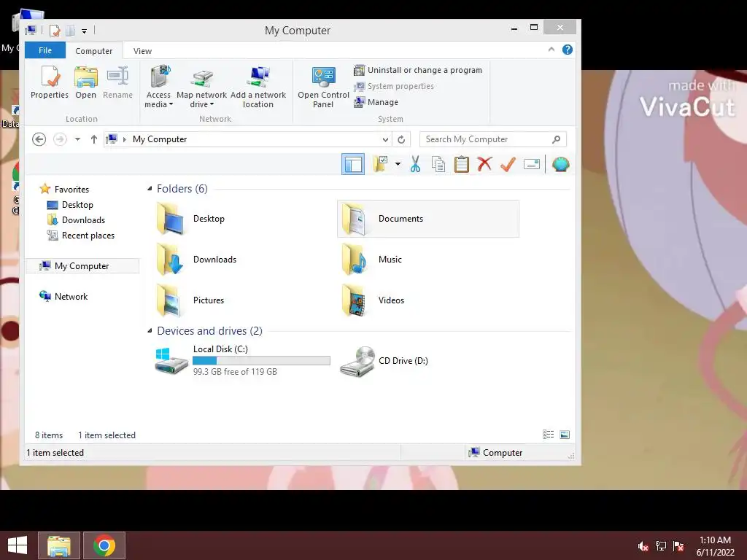Click the Properties ribbon button
The width and height of the screenshot is (747, 560).
pos(50,83)
